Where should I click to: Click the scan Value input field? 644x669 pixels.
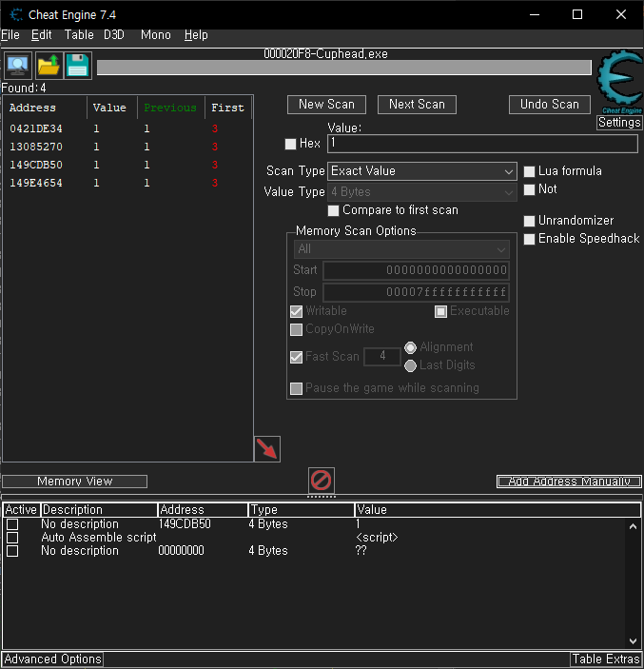tap(482, 144)
